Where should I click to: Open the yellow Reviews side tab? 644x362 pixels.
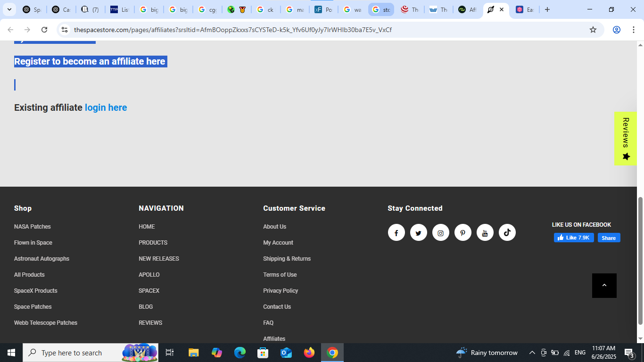(x=626, y=139)
